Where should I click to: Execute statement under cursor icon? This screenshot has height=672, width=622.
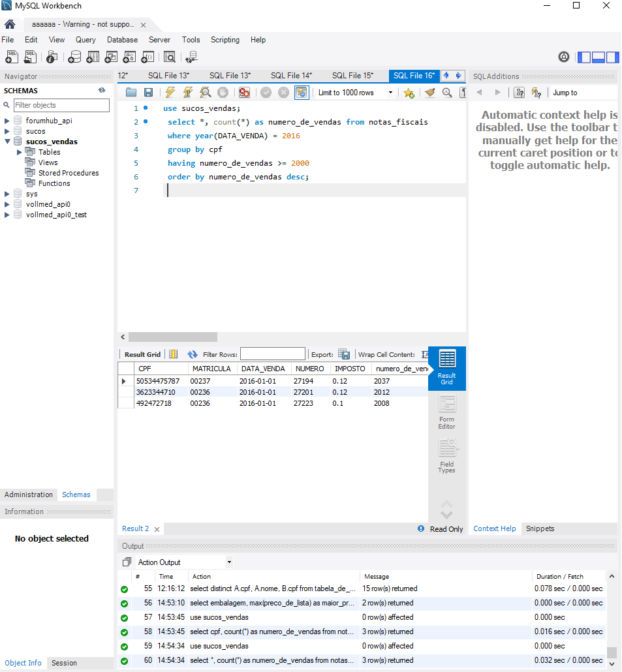pos(188,92)
